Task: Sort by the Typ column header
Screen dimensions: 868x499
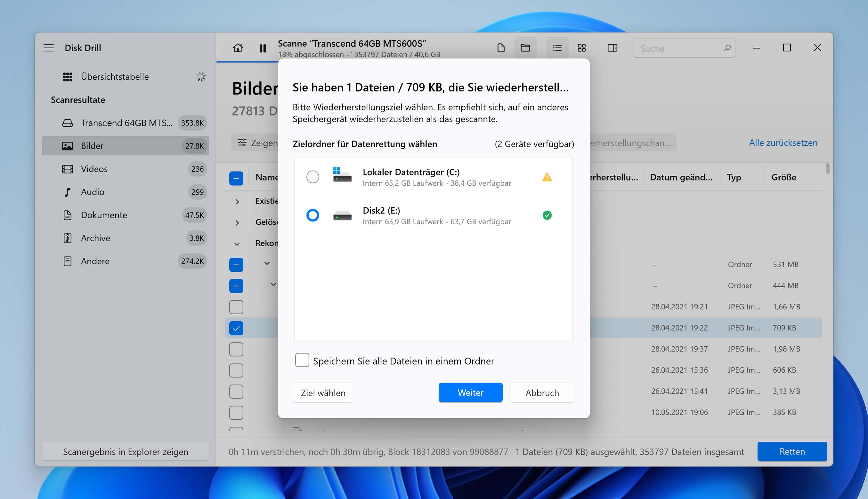Action: coord(734,177)
